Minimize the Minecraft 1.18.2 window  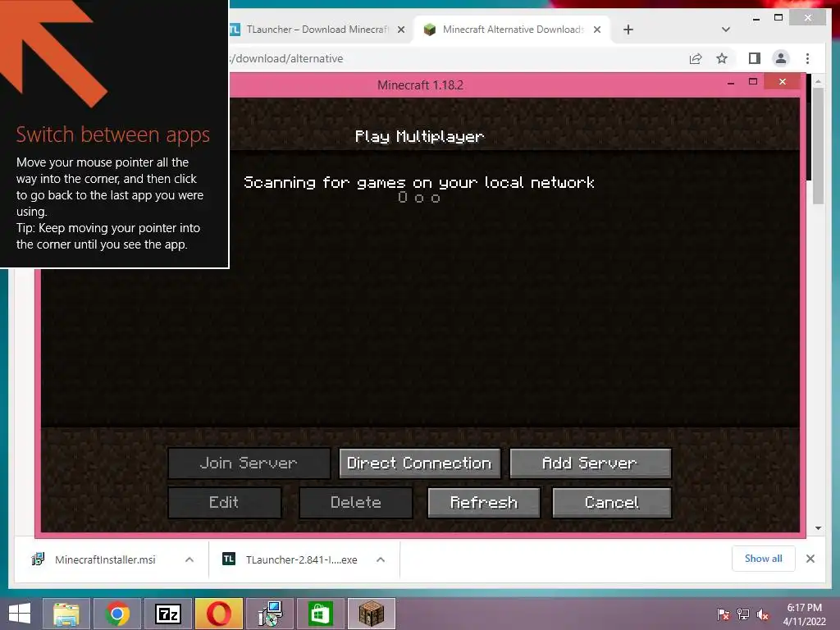[x=731, y=83]
